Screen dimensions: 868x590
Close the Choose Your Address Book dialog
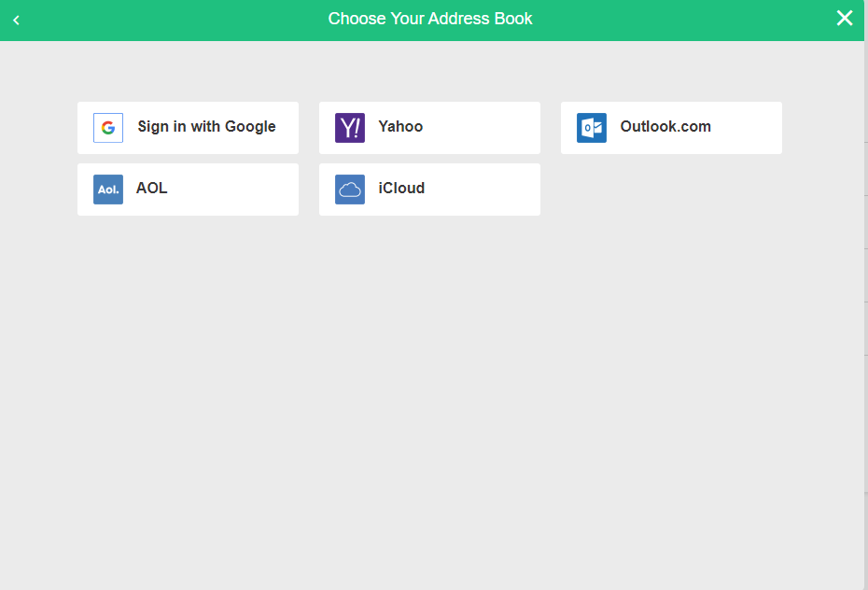click(845, 19)
